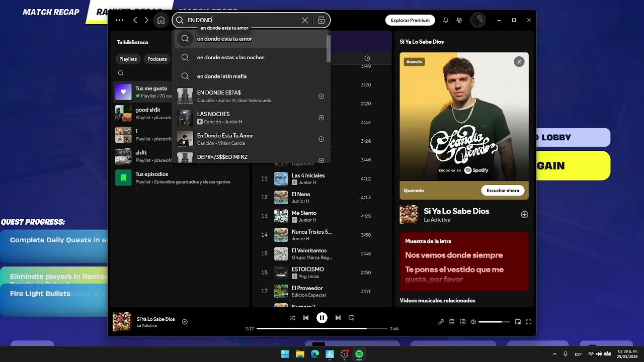Click the search dropdown scrollbar
Viewport: 644px width, 362px height.
click(x=329, y=48)
